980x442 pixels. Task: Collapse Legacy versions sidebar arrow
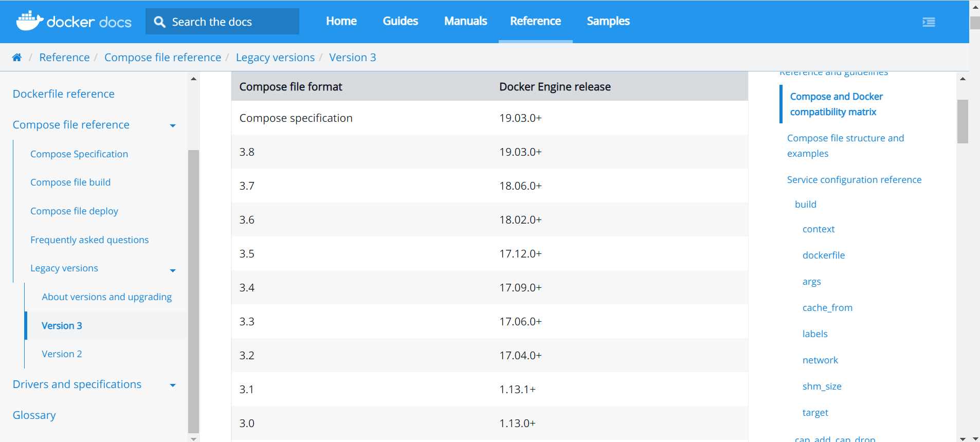(x=173, y=270)
